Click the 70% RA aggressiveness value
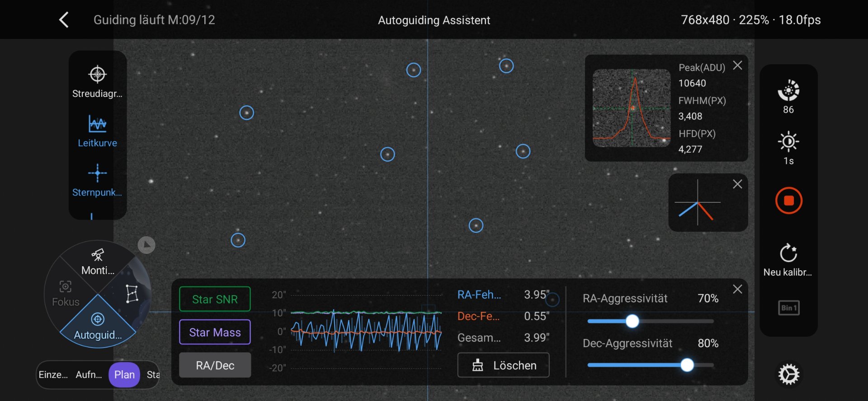This screenshot has width=868, height=401. coord(708,298)
